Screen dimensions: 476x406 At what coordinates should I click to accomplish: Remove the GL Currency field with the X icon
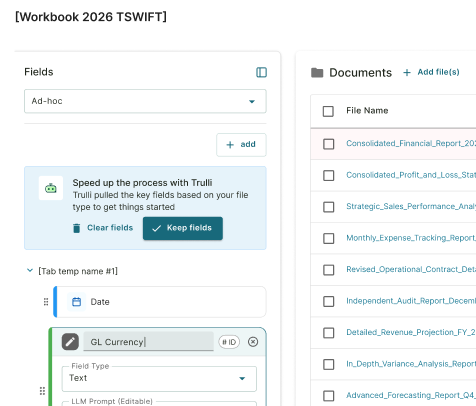click(253, 342)
